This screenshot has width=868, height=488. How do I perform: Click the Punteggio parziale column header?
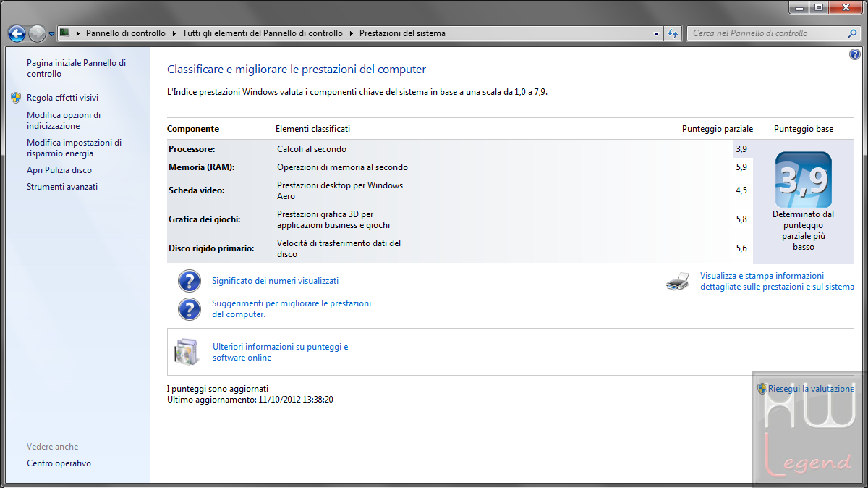pos(718,129)
